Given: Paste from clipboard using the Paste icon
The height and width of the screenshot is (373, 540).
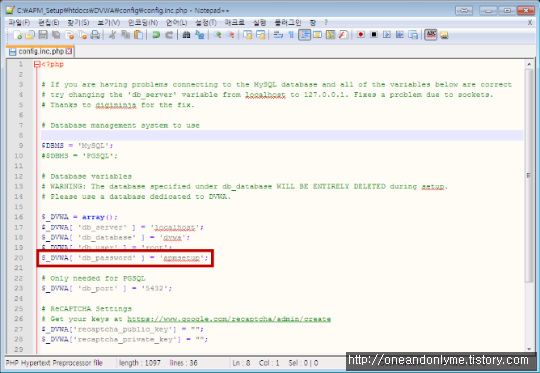Looking at the screenshot, I should tap(138, 35).
